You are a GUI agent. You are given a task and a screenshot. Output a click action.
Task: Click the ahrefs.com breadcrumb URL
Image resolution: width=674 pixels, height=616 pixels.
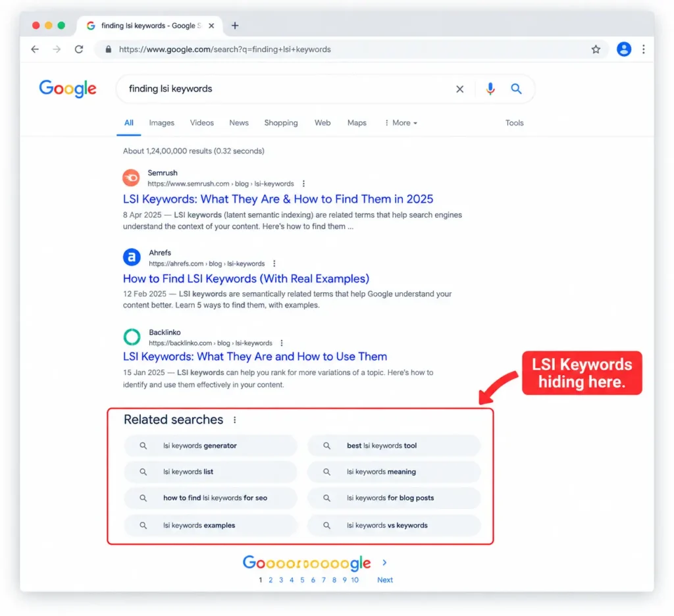coord(207,264)
